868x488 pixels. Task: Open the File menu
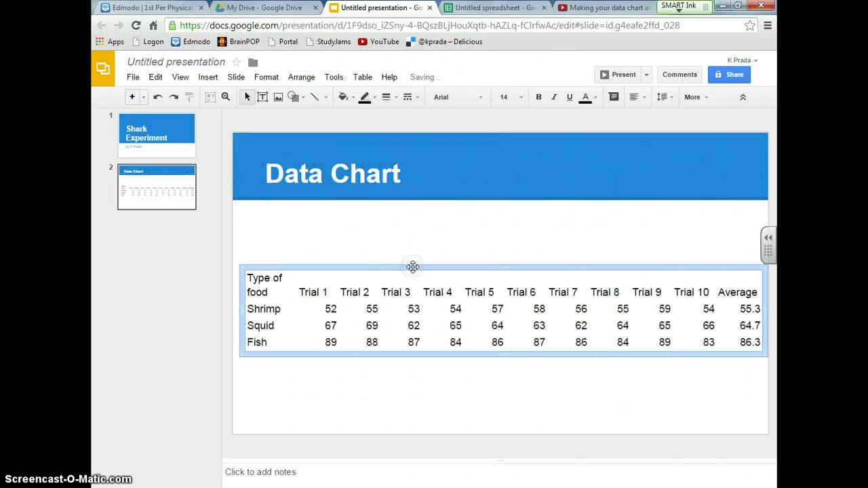[133, 77]
